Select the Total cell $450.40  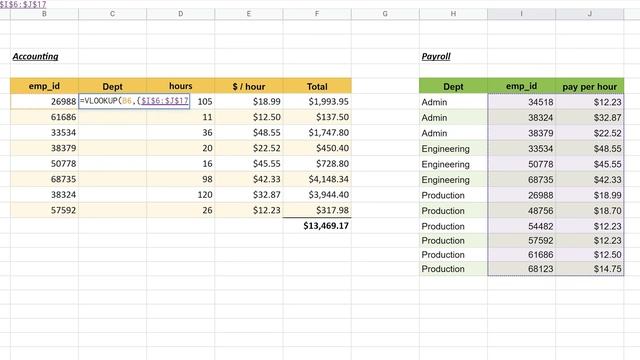(317, 148)
